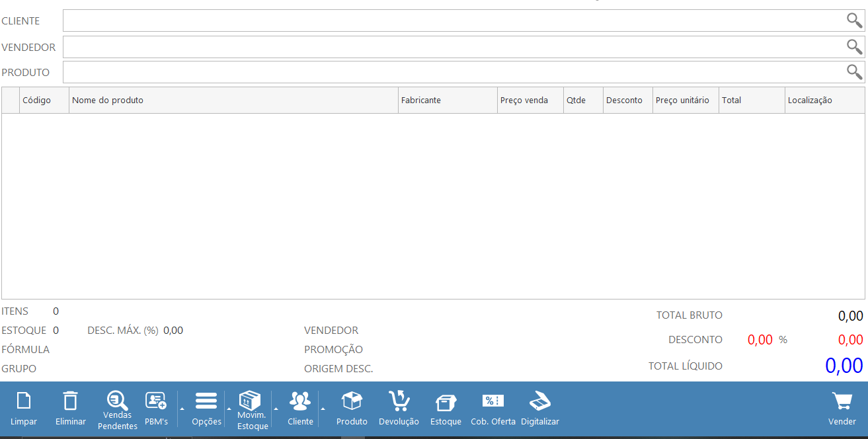Start a return with the Devolução icon
Image resolution: width=868 pixels, height=439 pixels.
pyautogui.click(x=399, y=401)
